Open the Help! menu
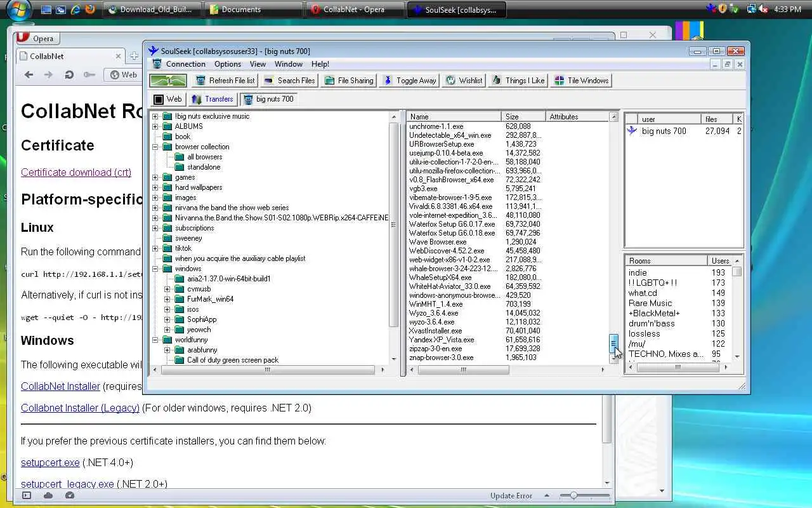 [x=320, y=64]
